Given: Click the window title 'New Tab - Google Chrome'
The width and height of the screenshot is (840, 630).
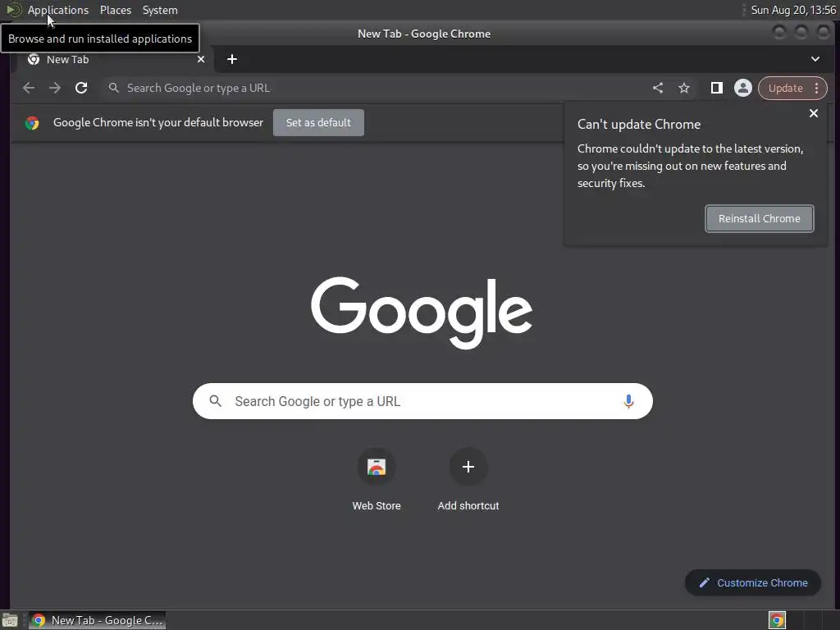Looking at the screenshot, I should [x=424, y=34].
